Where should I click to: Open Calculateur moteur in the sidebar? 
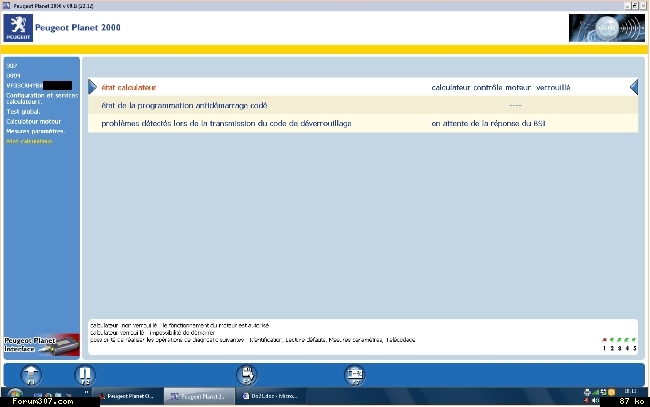[33, 121]
